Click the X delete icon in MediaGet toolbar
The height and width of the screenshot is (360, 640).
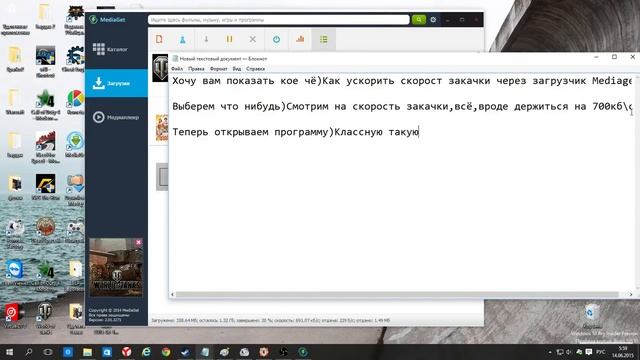coord(253,39)
